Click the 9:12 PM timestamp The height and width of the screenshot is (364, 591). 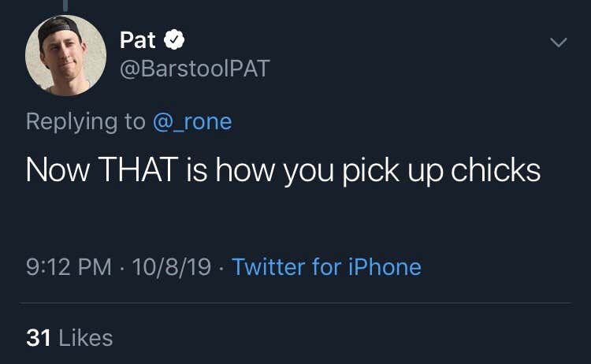click(69, 267)
